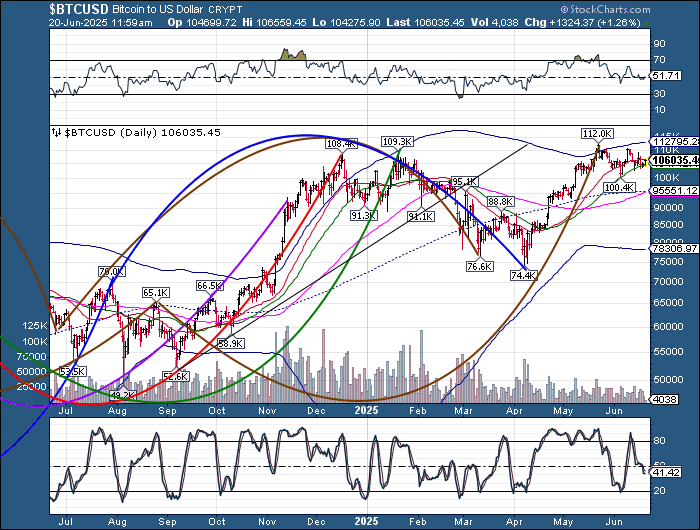Click the 58.9K price label
The width and height of the screenshot is (700, 530).
pyautogui.click(x=231, y=343)
